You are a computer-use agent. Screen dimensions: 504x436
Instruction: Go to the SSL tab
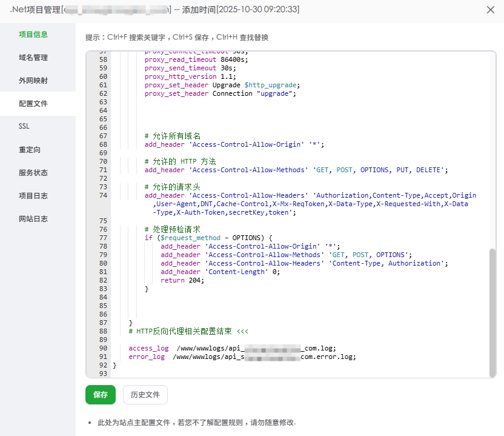pyautogui.click(x=24, y=126)
